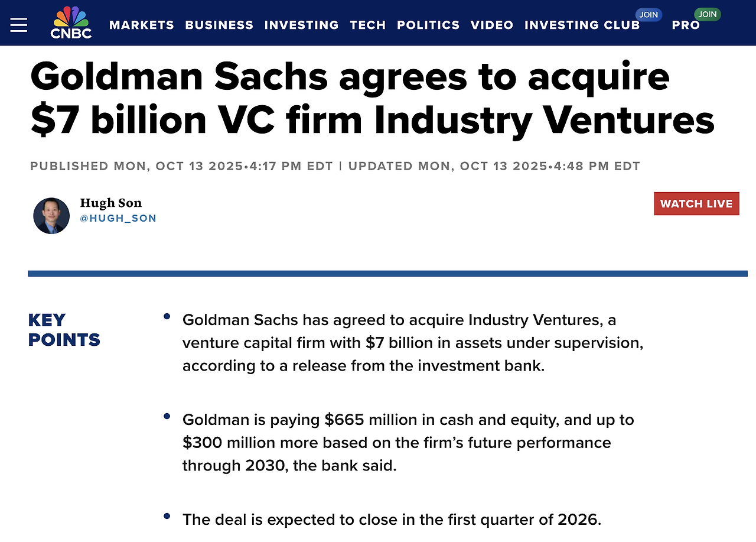Open the Markets menu
Screen dimensions: 756x542
coord(142,25)
